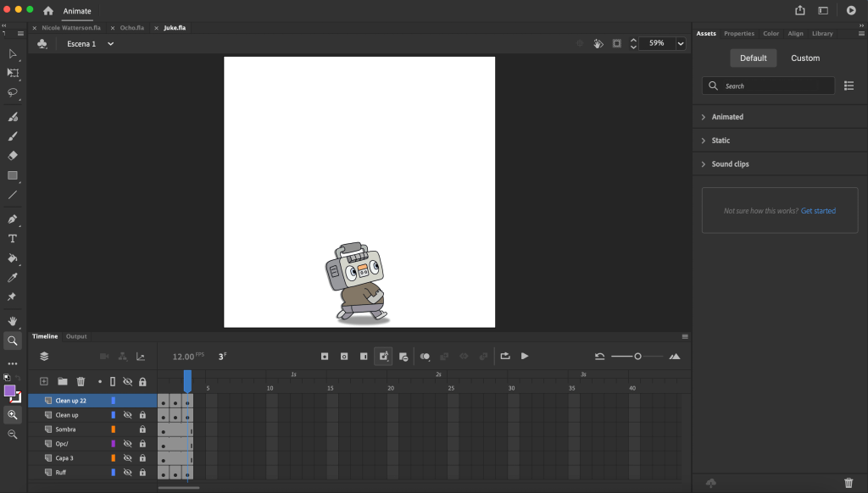Select the Paint Bucket tool
Image resolution: width=868 pixels, height=493 pixels.
coord(13,258)
